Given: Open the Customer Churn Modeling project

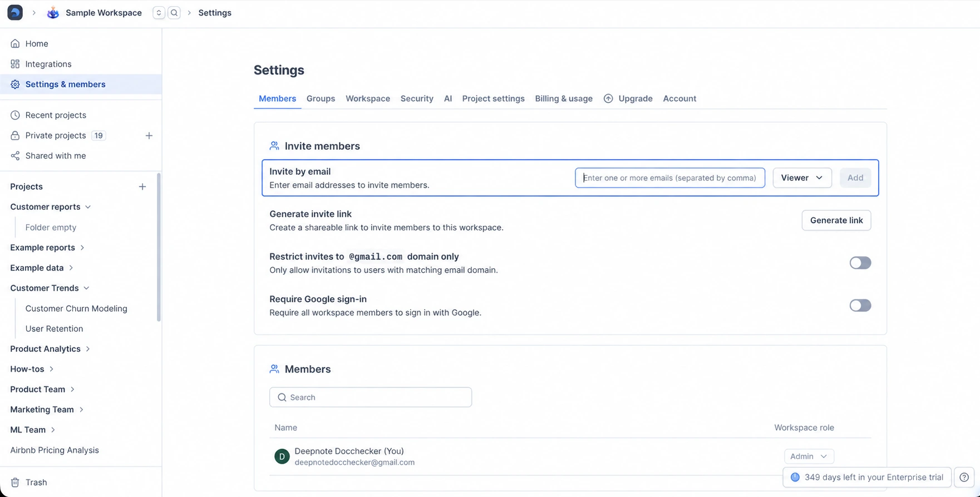Looking at the screenshot, I should click(76, 308).
